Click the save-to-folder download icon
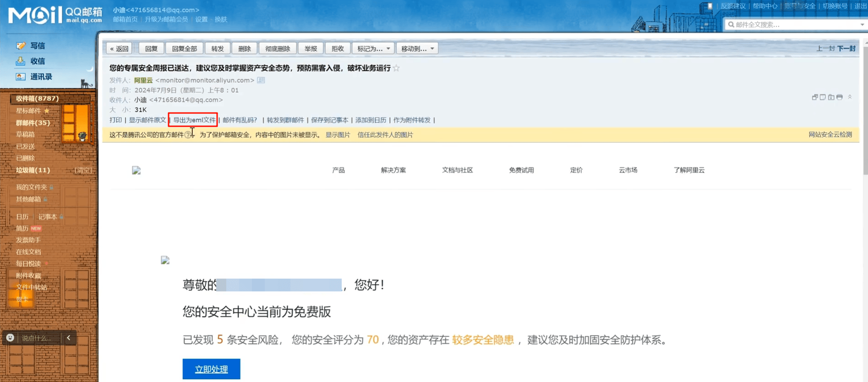This screenshot has height=382, width=868. point(831,97)
